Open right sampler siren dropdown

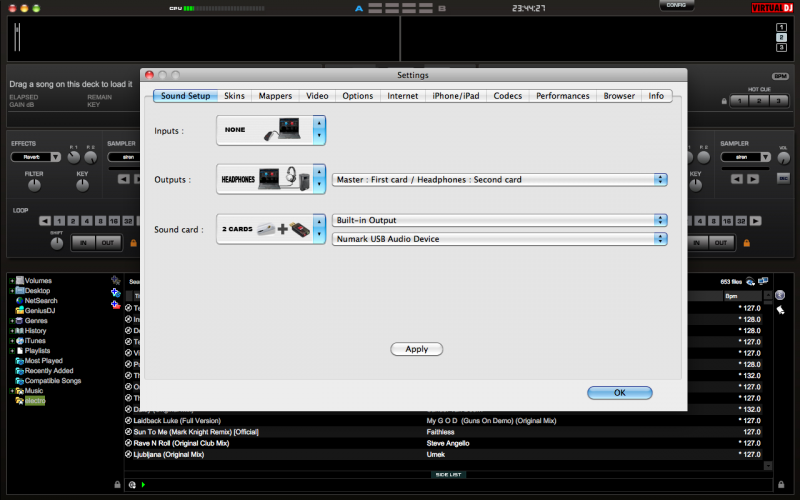point(745,157)
